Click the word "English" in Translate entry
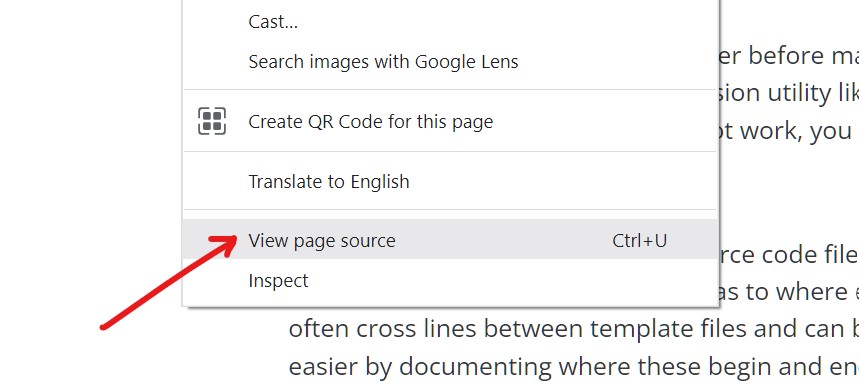 click(x=380, y=182)
